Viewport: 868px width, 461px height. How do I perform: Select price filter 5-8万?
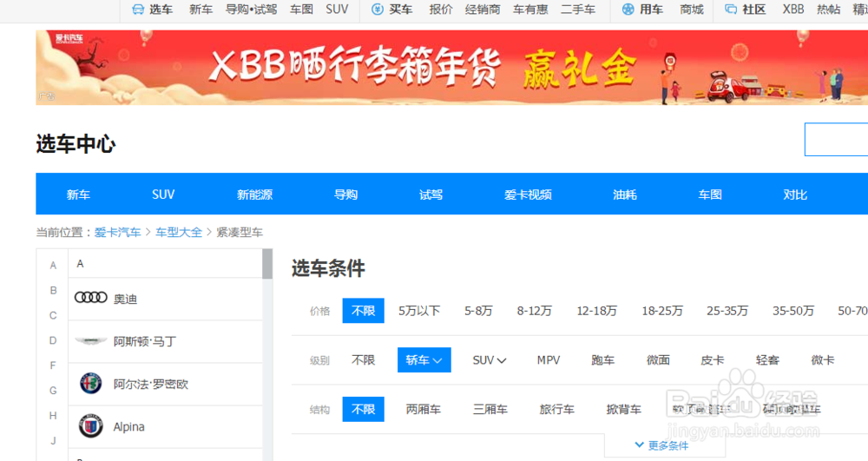(x=478, y=311)
